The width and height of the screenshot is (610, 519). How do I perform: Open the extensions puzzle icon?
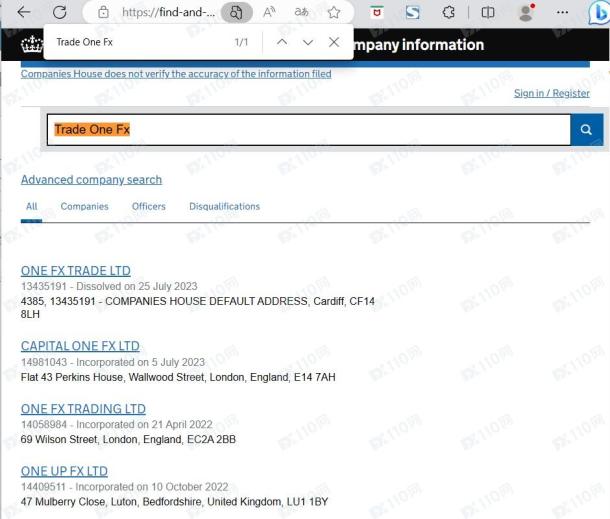pos(449,12)
